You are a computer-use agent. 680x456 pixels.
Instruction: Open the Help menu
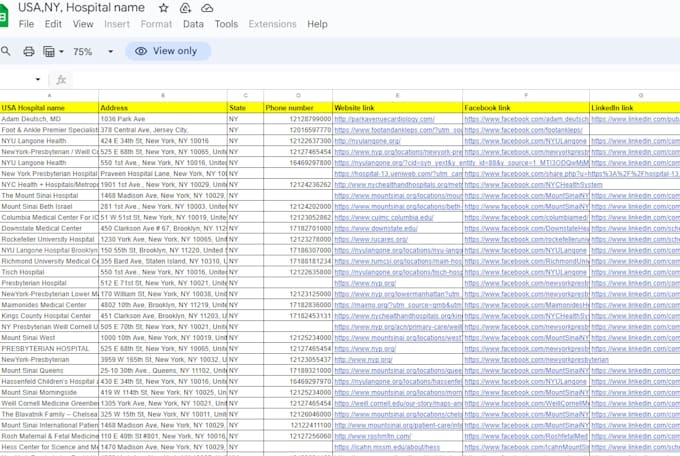[317, 24]
